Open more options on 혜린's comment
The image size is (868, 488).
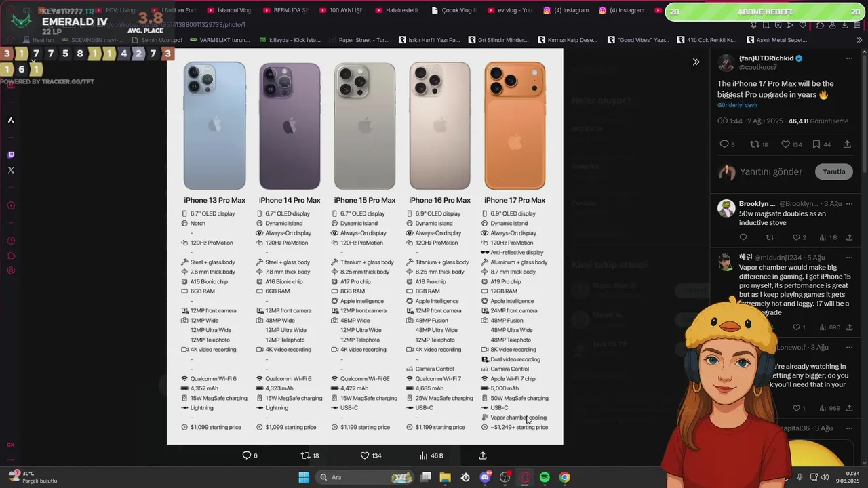[x=849, y=258]
